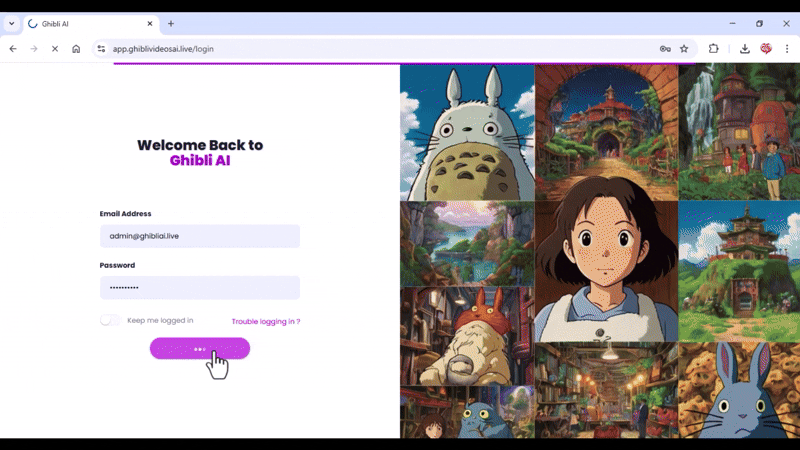Open the browser profile avatar
This screenshot has height=450, width=800.
766,48
